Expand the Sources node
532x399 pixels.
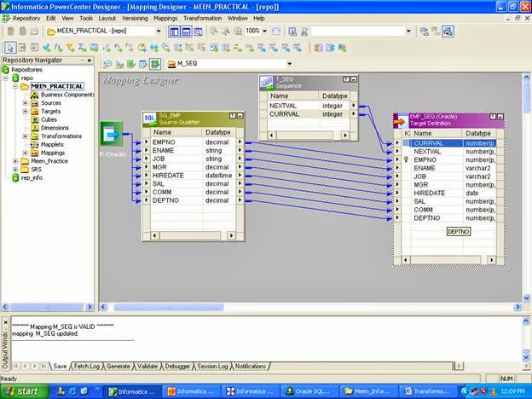pyautogui.click(x=25, y=103)
